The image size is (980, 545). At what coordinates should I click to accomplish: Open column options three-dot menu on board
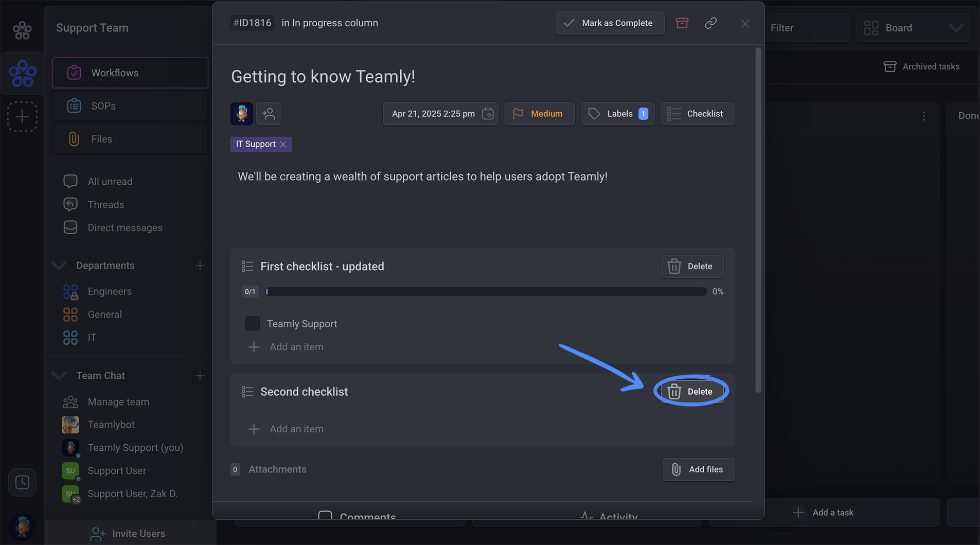pos(923,116)
